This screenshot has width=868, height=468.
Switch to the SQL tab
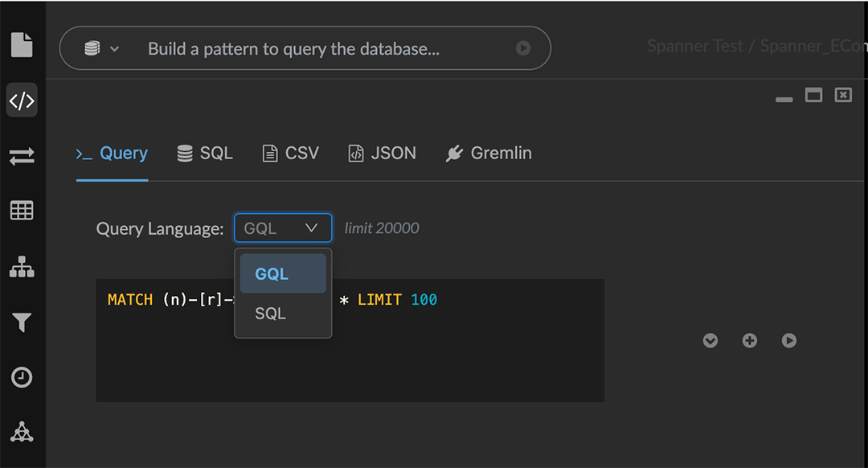[x=205, y=152]
